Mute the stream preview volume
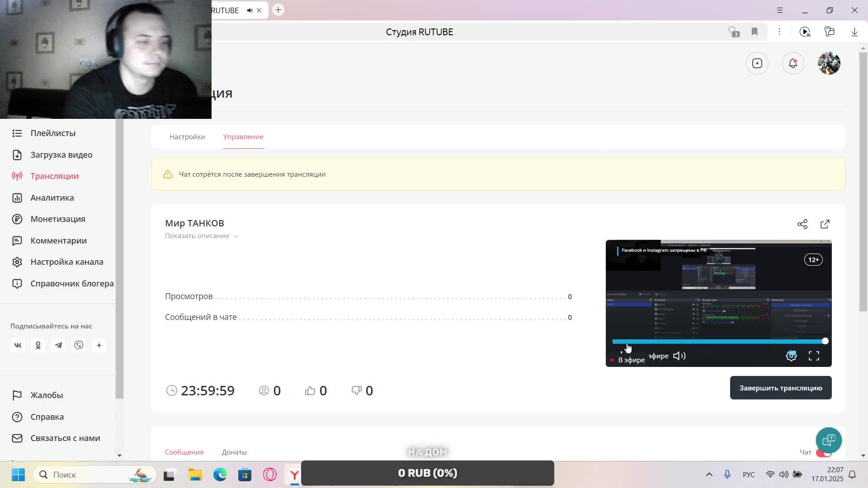The image size is (868, 488). coord(679,356)
